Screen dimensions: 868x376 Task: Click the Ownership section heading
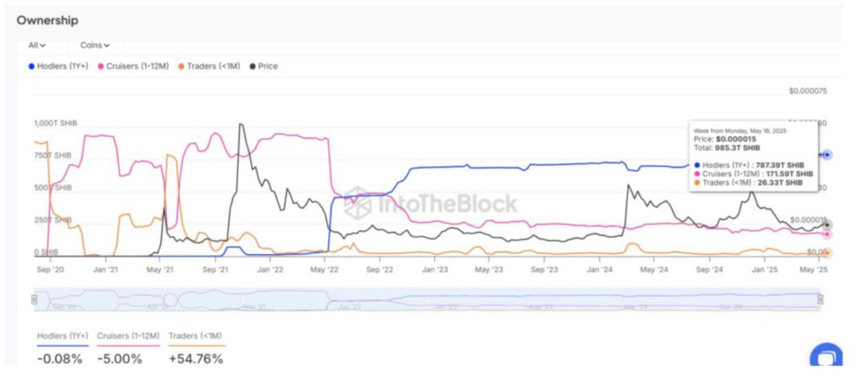point(47,19)
